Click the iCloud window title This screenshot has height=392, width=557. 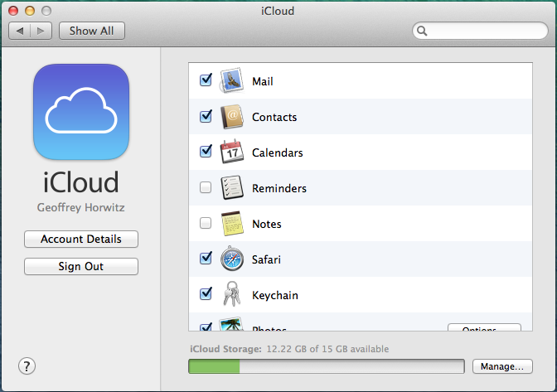click(x=278, y=11)
